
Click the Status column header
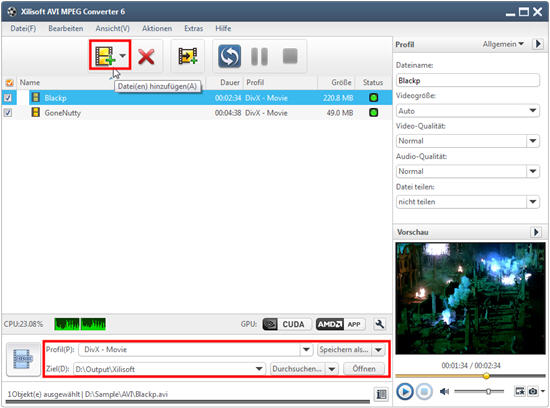coord(373,82)
